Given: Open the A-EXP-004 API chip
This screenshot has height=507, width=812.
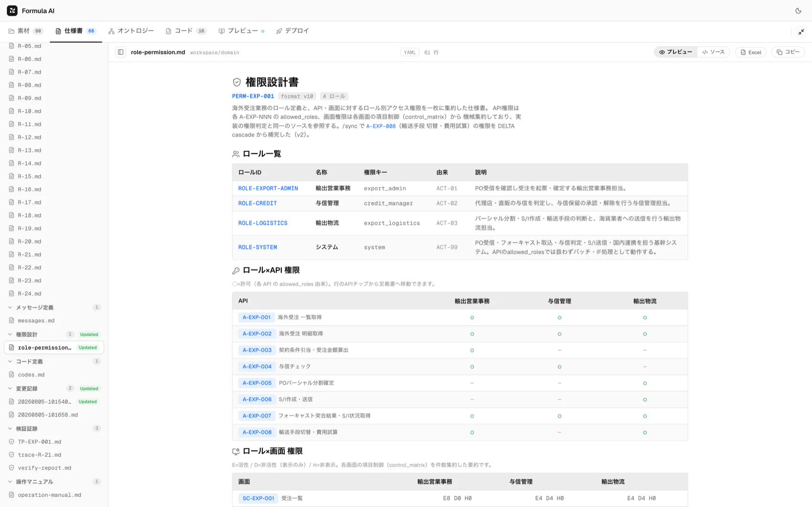Looking at the screenshot, I should [256, 367].
